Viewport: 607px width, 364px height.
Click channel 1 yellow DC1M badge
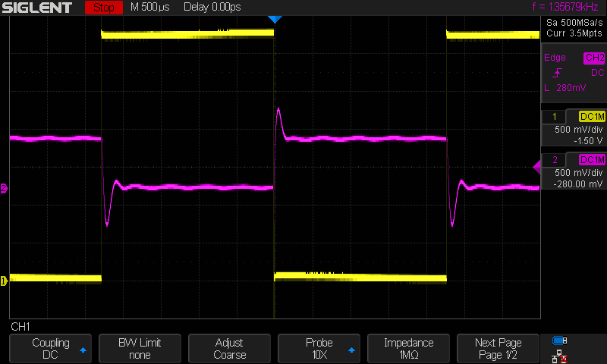point(592,117)
